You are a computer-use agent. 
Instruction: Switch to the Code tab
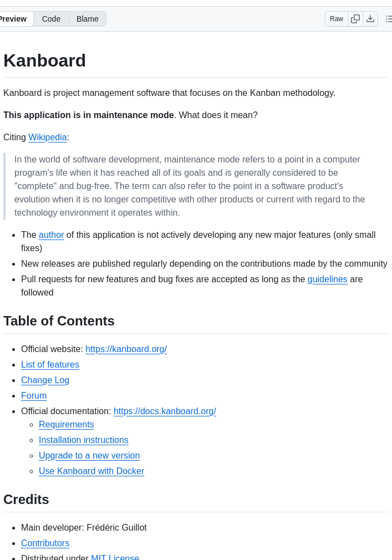51,19
